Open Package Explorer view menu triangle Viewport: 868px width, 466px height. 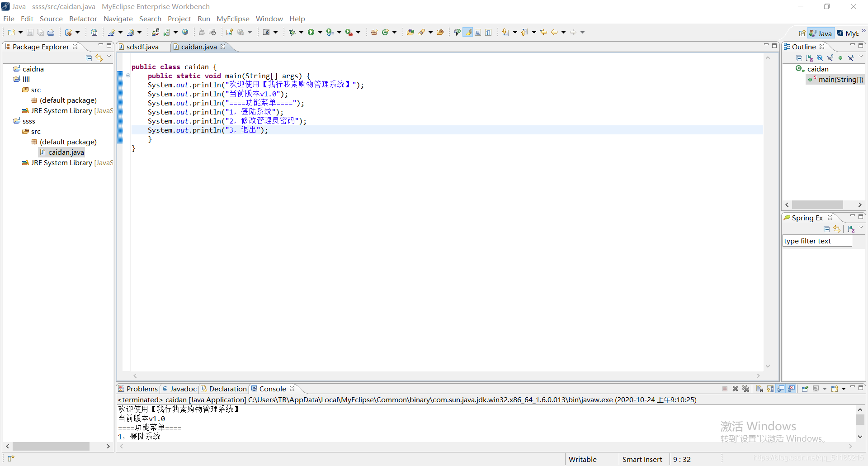(x=109, y=57)
